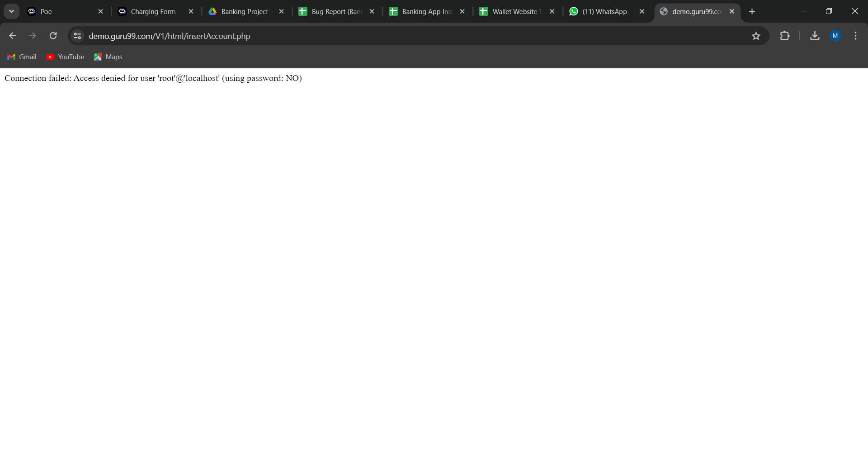Open the Gmail bookmark

click(22, 57)
